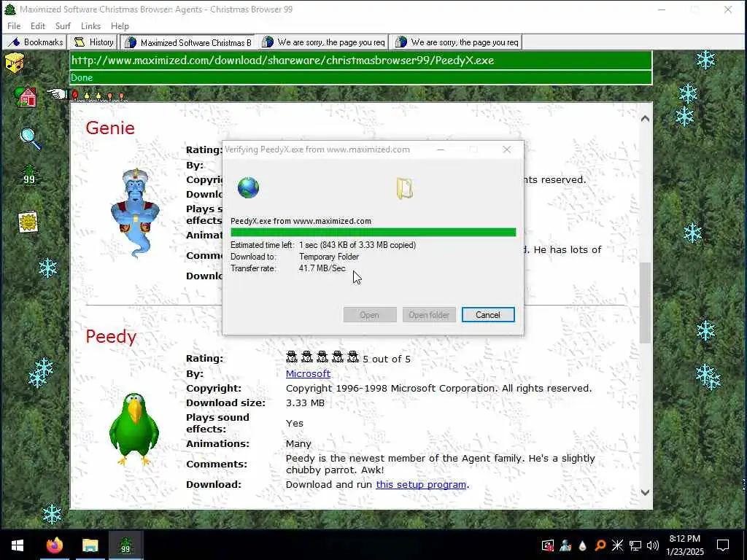This screenshot has width=747, height=560.
Task: Click the 'Transfer rate: 41.7 MB/Sec' text
Action: coord(288,268)
